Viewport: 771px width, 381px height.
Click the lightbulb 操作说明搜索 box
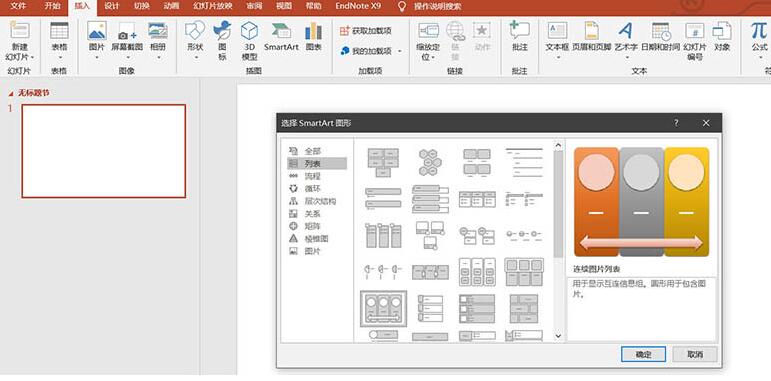[431, 6]
